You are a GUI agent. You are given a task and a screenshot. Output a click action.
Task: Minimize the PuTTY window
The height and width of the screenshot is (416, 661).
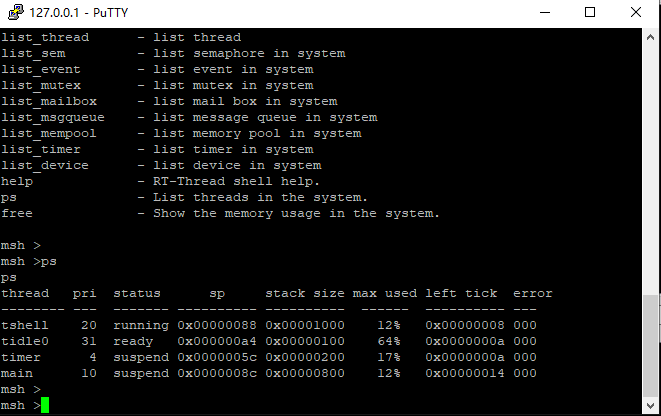tap(545, 12)
